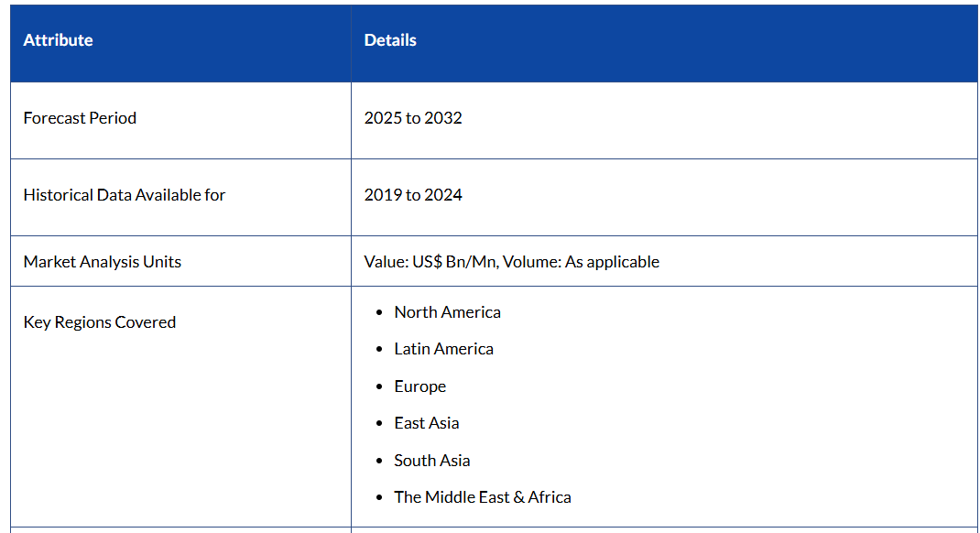Click East Asia in the regions list
This screenshot has height=533, width=980.
coord(426,423)
